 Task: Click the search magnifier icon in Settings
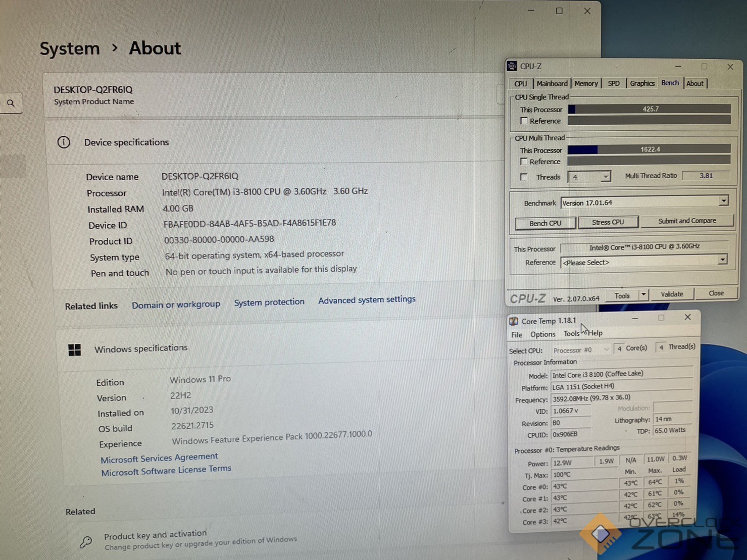tap(11, 103)
